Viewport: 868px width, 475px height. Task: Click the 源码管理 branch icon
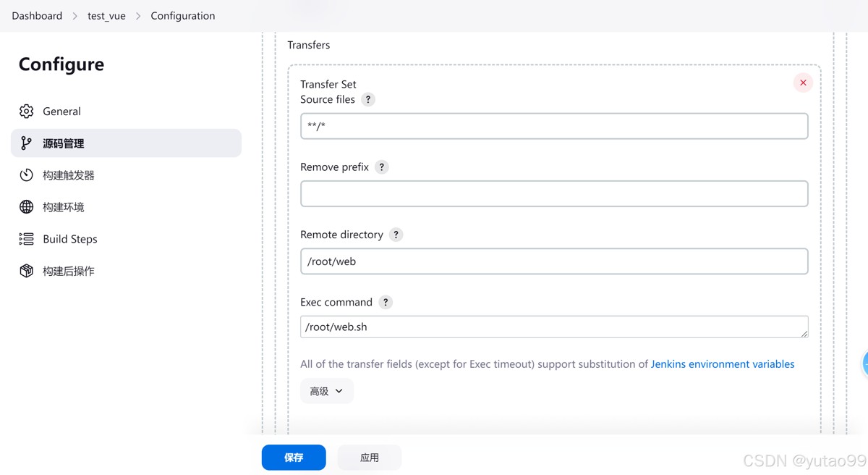[27, 143]
